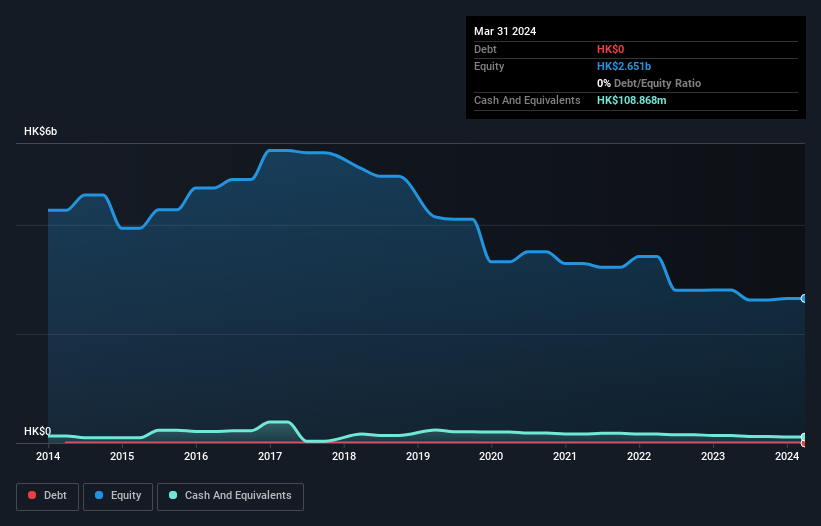Click Cash And Equivalents label in tooltip
821x526 pixels.
527,100
